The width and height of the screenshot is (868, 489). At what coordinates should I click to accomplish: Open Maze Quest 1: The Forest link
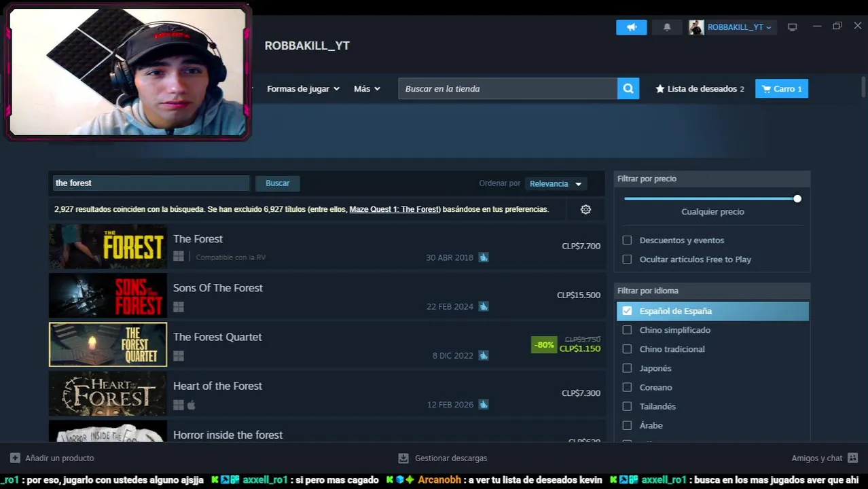point(395,209)
